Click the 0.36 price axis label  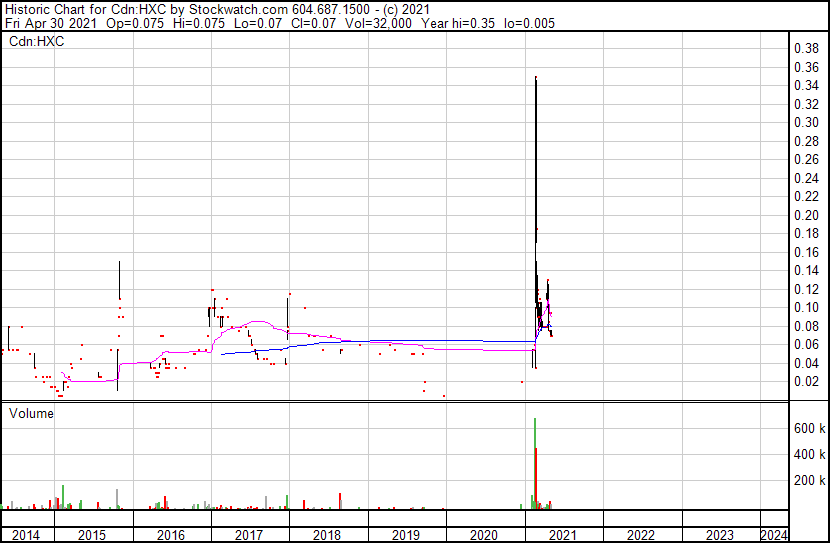click(x=806, y=67)
